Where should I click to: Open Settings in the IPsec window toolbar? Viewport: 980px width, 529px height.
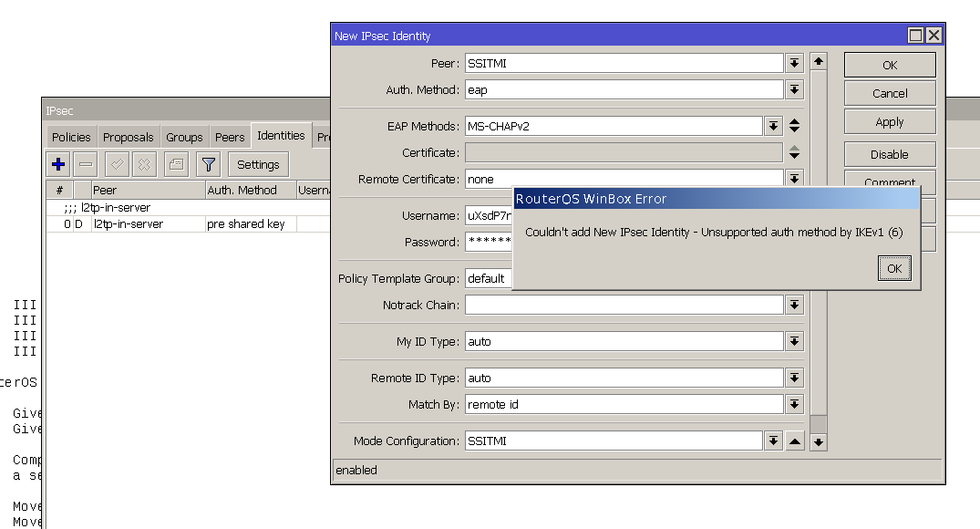point(258,164)
